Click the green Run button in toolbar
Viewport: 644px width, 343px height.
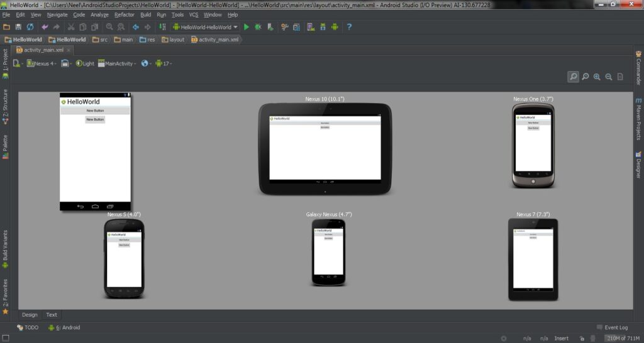247,27
